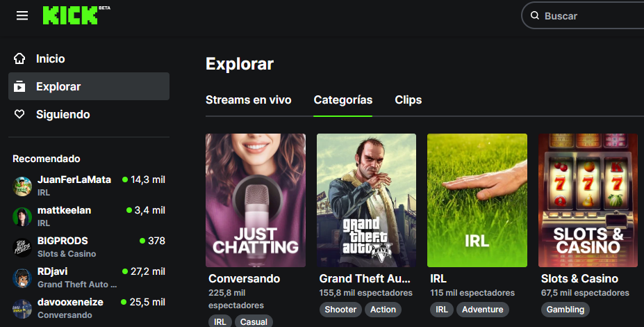The height and width of the screenshot is (327, 644).
Task: Go to Inicio in sidebar
Action: [89, 58]
